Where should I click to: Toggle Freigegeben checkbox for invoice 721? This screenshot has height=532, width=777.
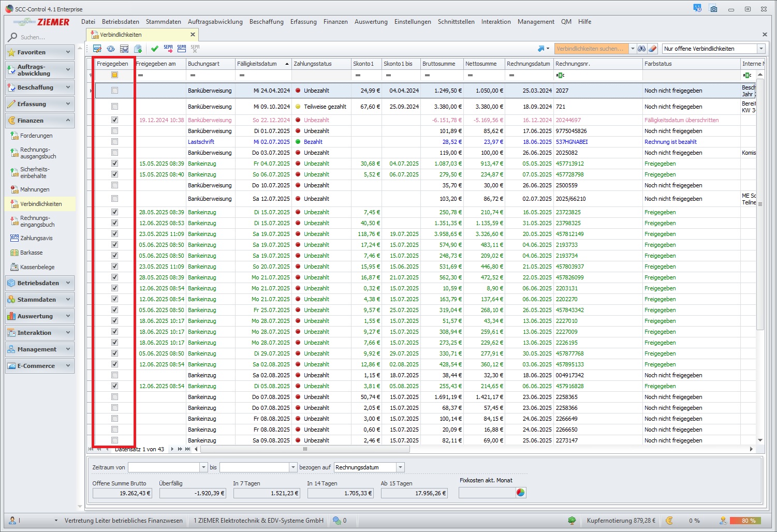(x=115, y=107)
